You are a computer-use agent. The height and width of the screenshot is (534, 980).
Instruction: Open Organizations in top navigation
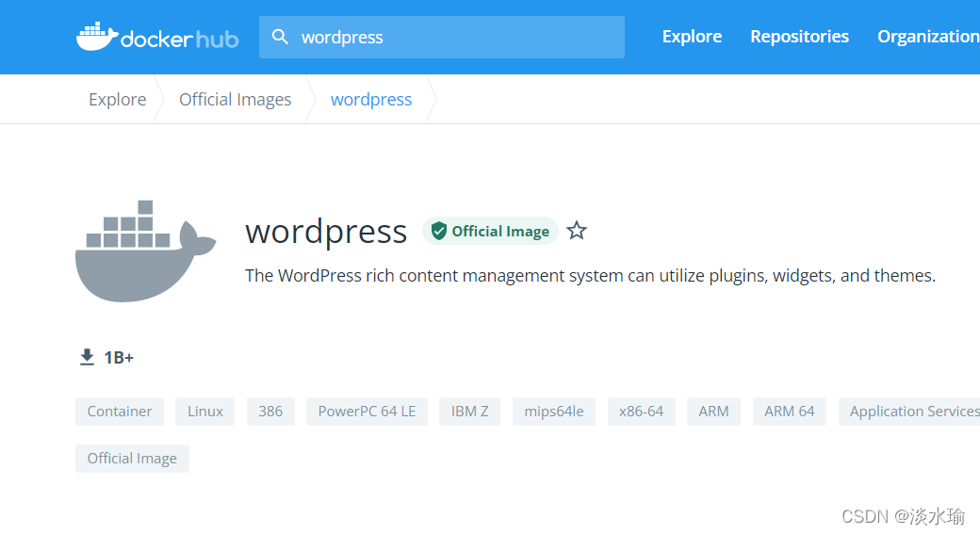pyautogui.click(x=928, y=37)
